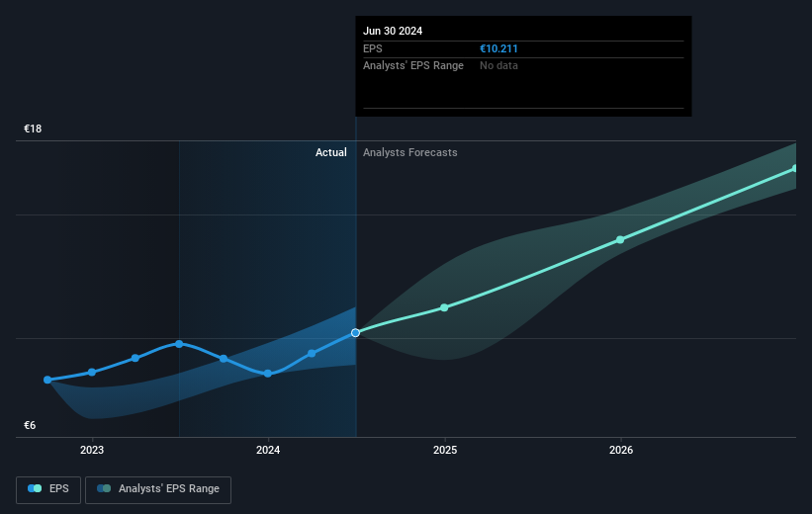Toggle the Analysts' EPS Range legend
This screenshot has width=812, height=514.
point(158,489)
